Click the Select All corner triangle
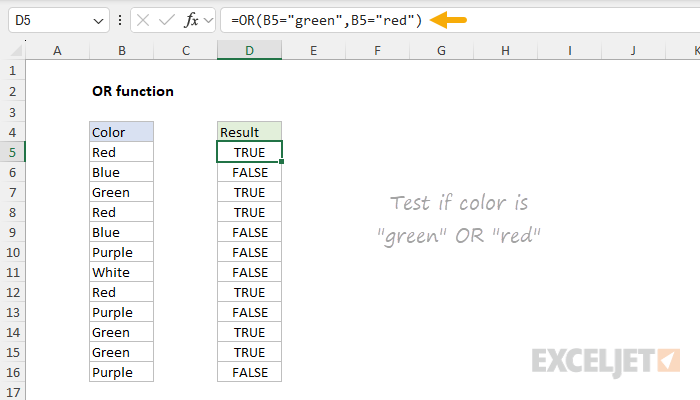This screenshot has height=400, width=700. [16, 50]
